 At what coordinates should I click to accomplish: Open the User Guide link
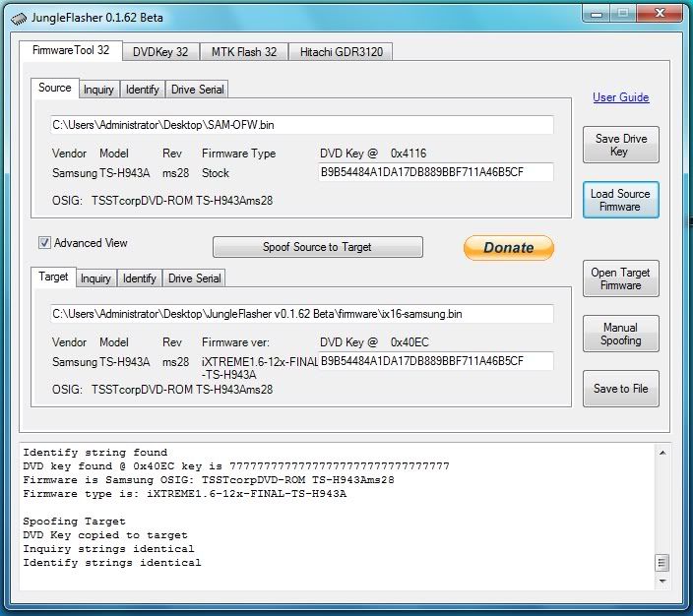pyautogui.click(x=620, y=97)
